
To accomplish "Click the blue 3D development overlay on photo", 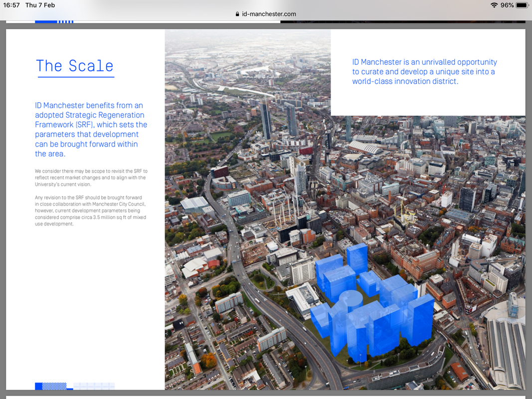I will pyautogui.click(x=372, y=304).
